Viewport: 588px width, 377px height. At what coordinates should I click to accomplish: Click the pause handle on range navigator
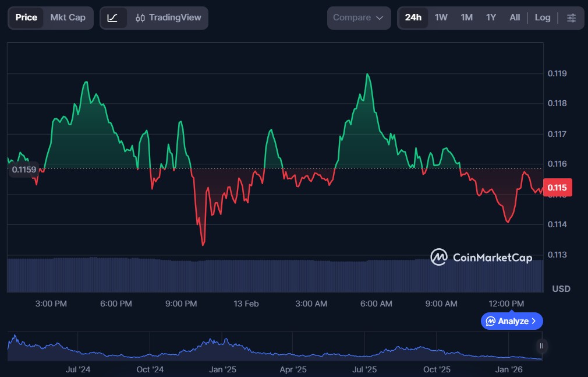click(x=541, y=346)
